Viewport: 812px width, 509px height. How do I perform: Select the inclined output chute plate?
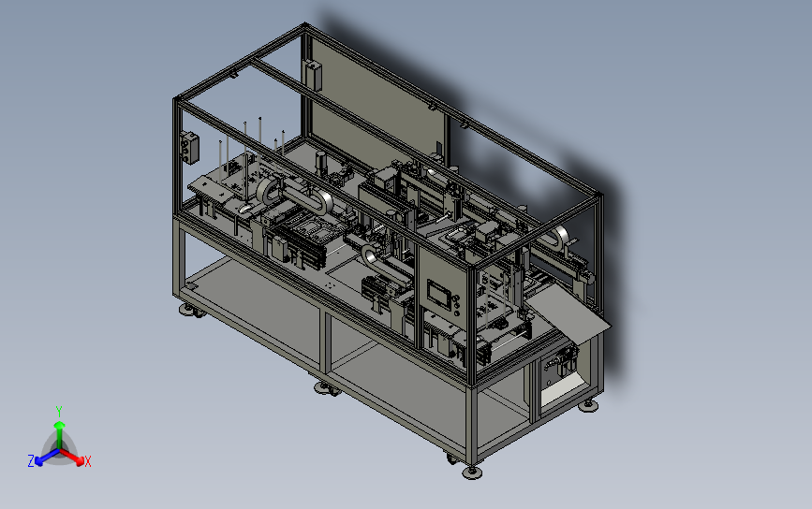[x=569, y=313]
